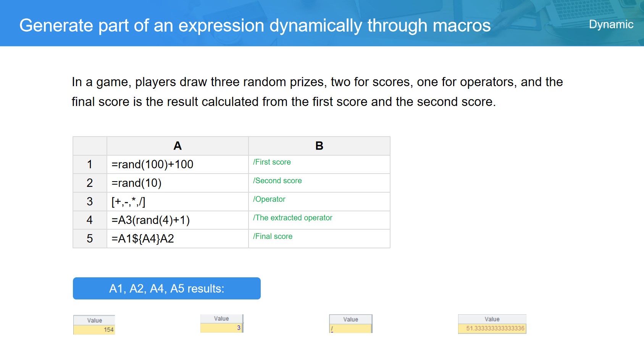Screen dimensions: 644x362
Task: Select row header 1
Action: (x=90, y=164)
